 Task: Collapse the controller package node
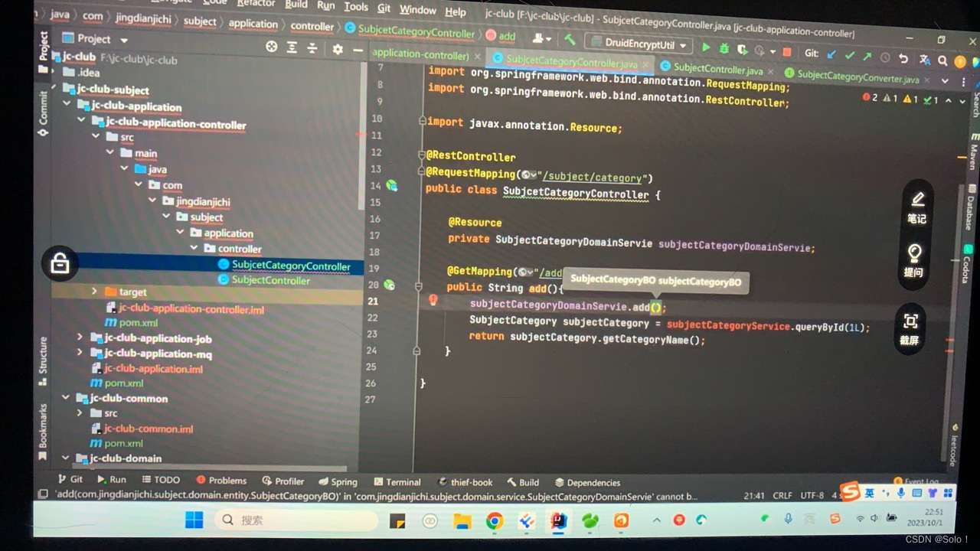[194, 248]
